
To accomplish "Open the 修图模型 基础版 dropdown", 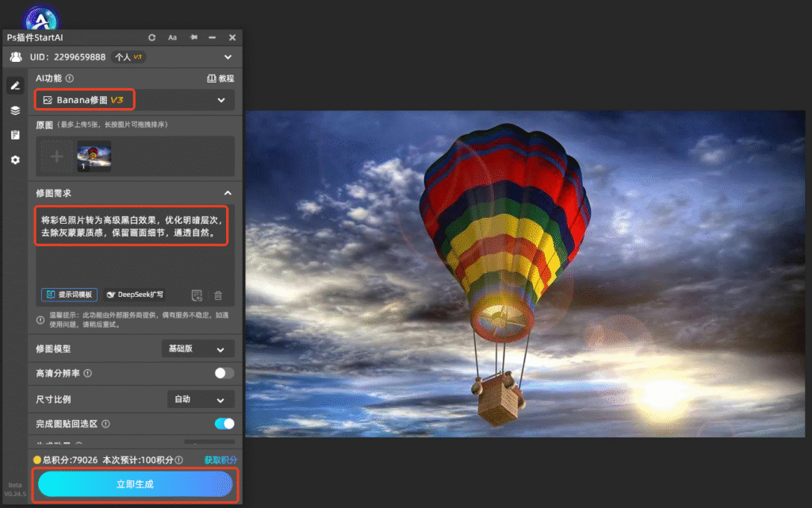I will 197,349.
